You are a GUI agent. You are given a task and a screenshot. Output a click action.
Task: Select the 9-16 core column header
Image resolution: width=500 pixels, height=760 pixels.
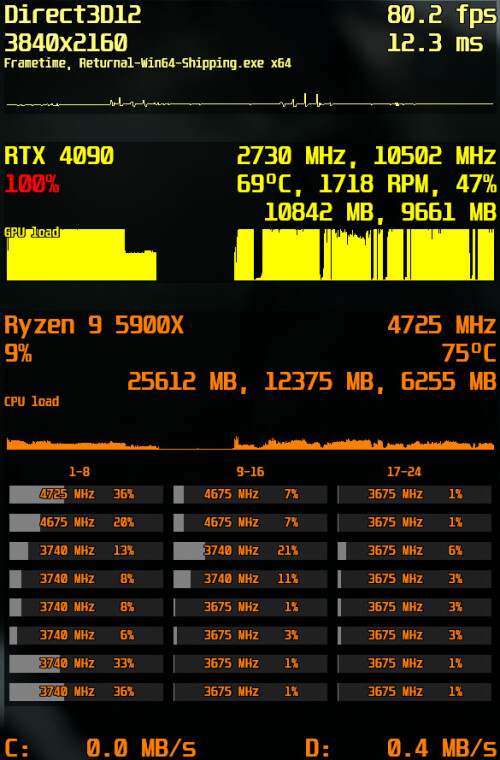250,472
